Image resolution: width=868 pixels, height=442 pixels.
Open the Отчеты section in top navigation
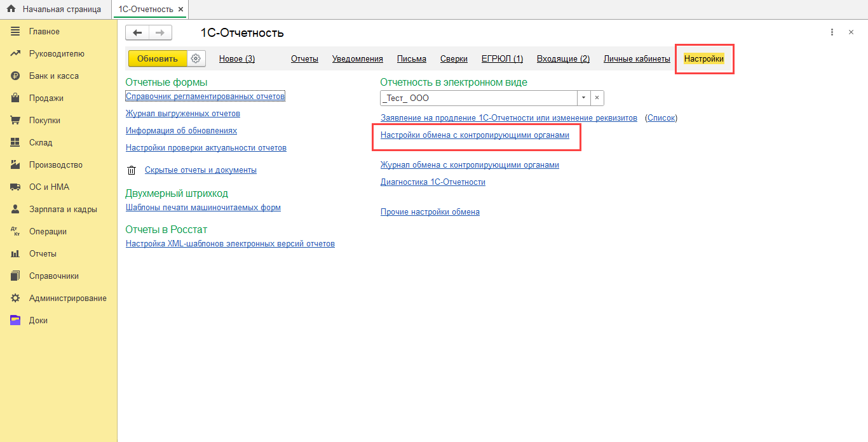(304, 59)
